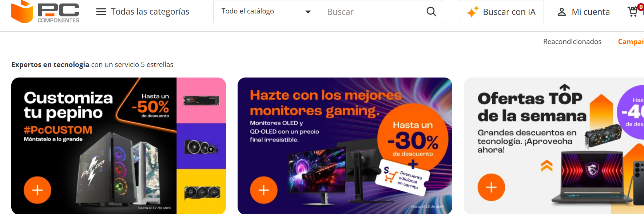Open Todas las categorías menu

tap(143, 12)
